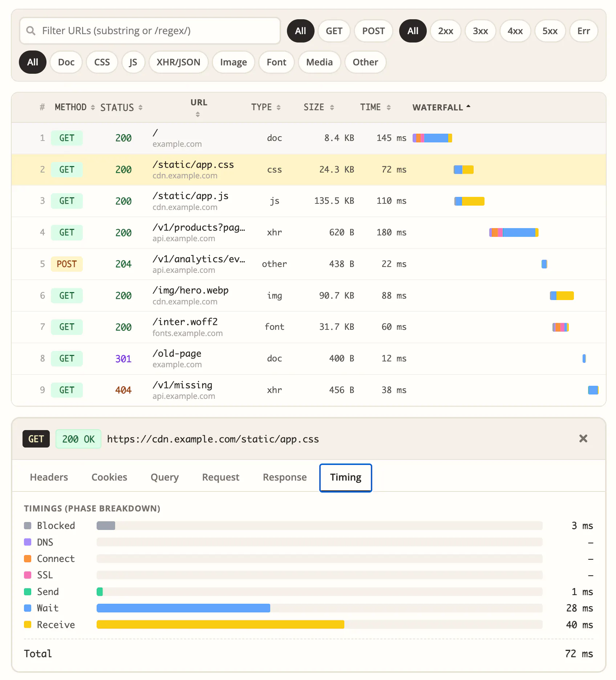This screenshot has width=616, height=680.
Task: Click the Connect orange legend swatch
Action: [28, 559]
